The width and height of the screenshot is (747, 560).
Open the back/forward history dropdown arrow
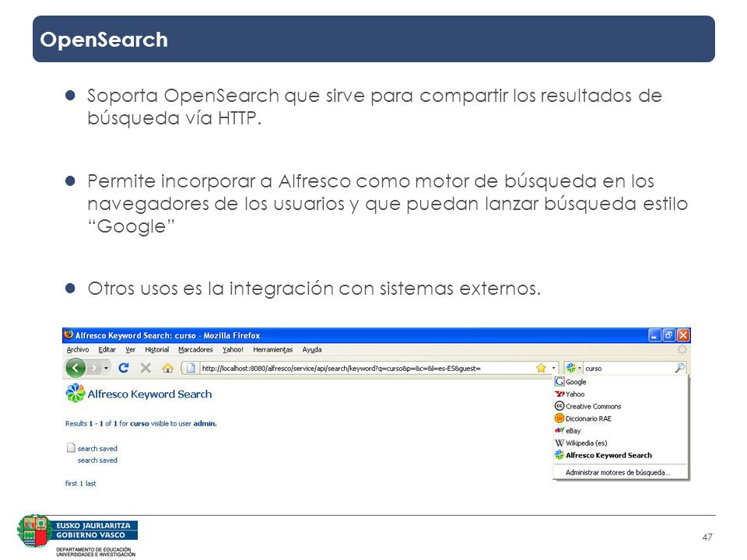tap(107, 368)
